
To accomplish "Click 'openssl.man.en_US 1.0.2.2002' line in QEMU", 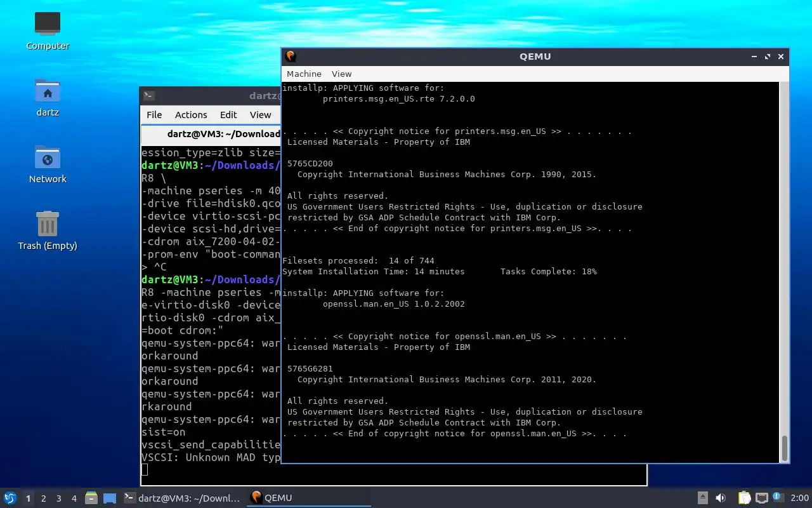I will click(394, 304).
